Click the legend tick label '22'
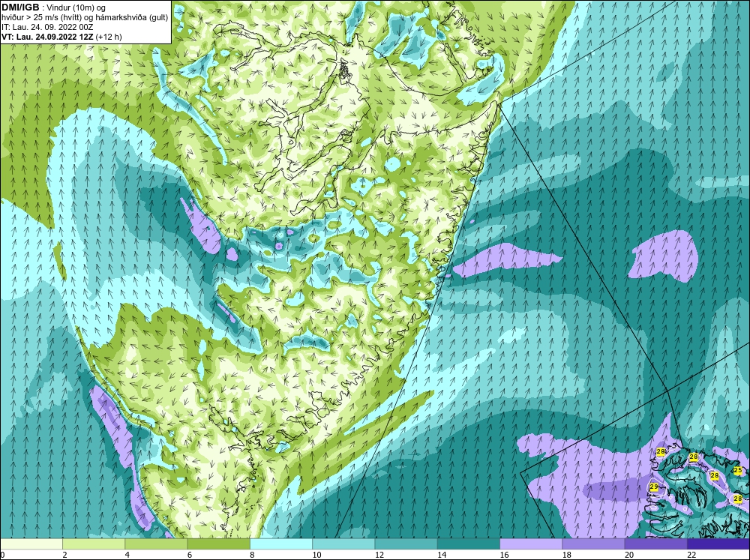Screen dimensions: 750x560 point(691,555)
